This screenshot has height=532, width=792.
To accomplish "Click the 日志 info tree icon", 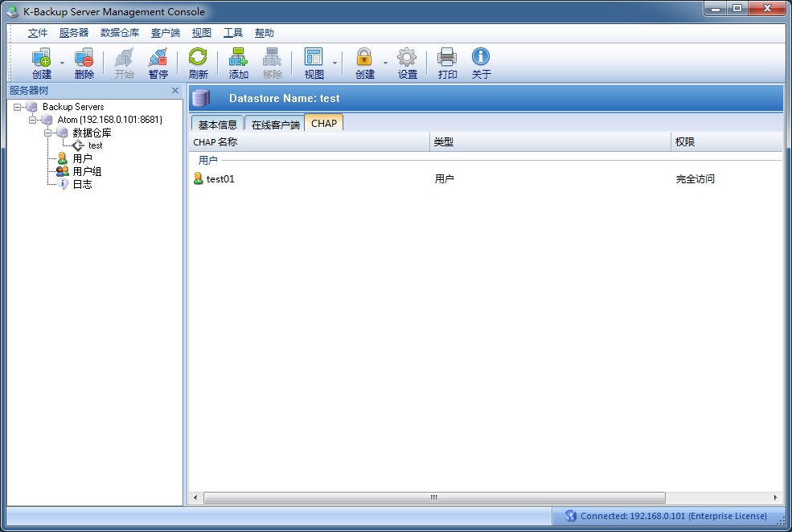I will [63, 184].
